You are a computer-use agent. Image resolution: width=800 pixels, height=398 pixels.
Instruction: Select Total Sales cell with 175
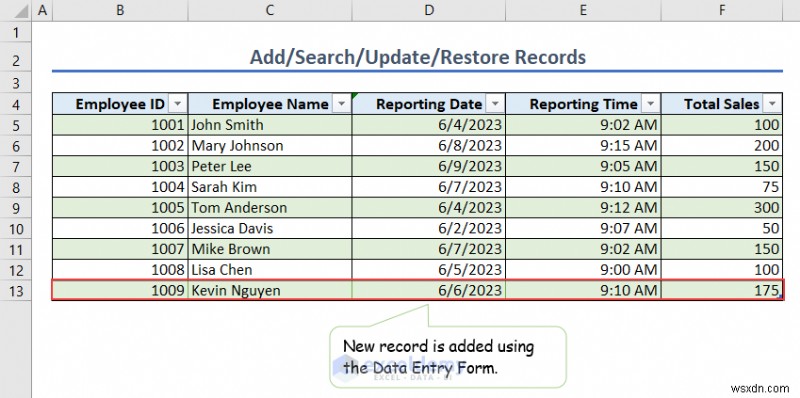(x=722, y=291)
